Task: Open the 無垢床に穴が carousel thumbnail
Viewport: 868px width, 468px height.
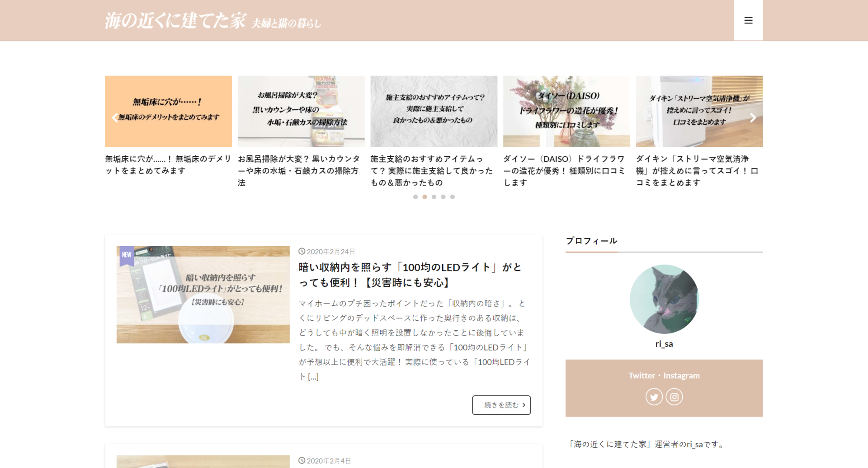Action: 168,111
